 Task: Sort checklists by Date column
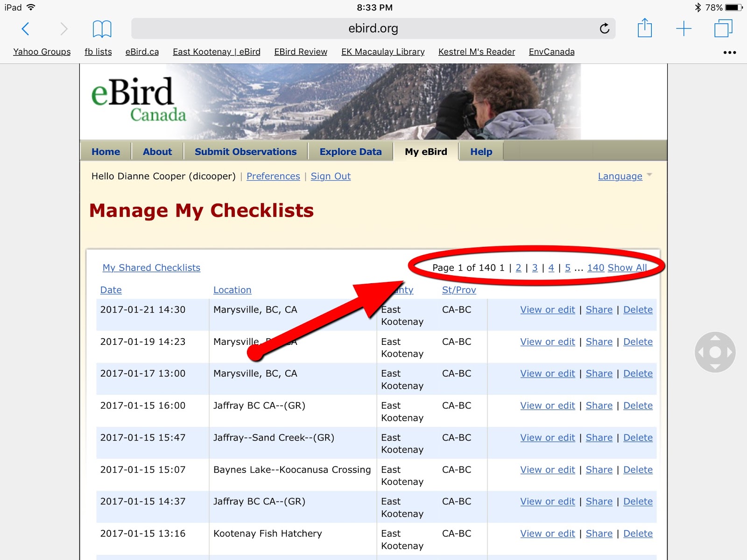point(111,290)
